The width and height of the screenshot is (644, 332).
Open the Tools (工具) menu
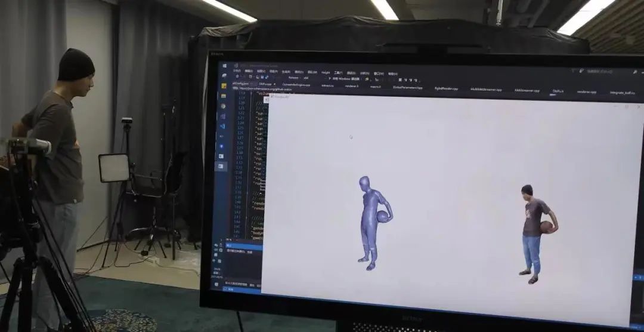[x=338, y=73]
